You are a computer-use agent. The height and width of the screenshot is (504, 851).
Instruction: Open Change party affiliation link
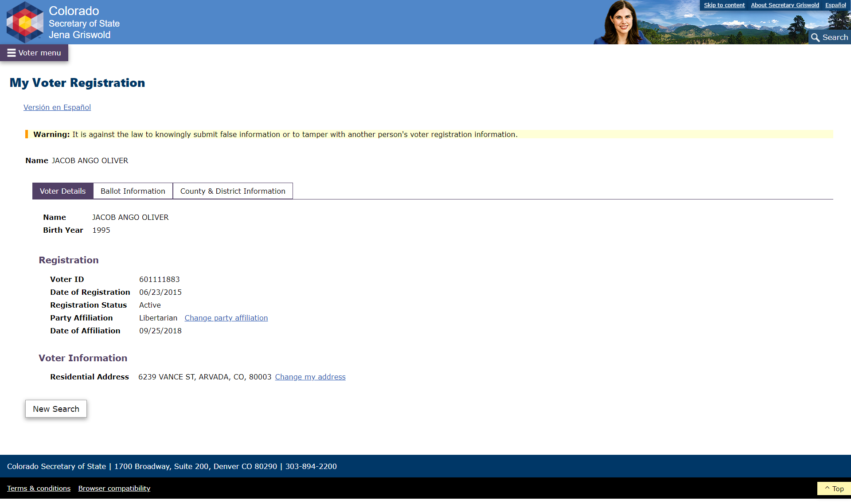[x=226, y=318]
